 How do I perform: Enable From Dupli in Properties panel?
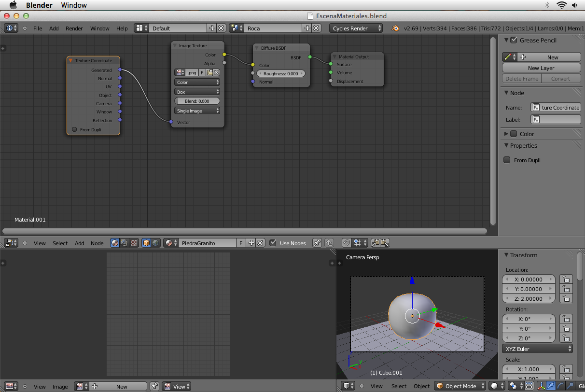(507, 160)
